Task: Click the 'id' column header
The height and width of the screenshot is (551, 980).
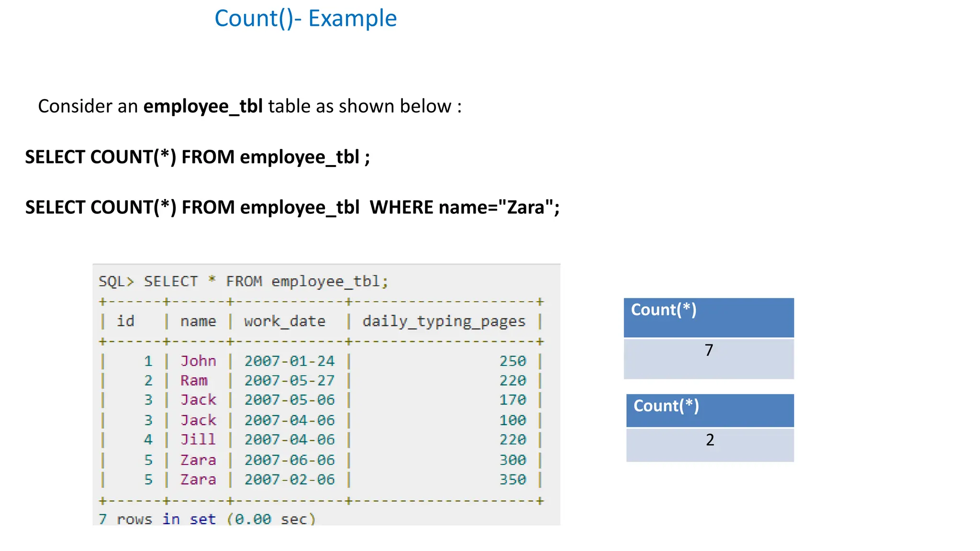Action: point(126,321)
